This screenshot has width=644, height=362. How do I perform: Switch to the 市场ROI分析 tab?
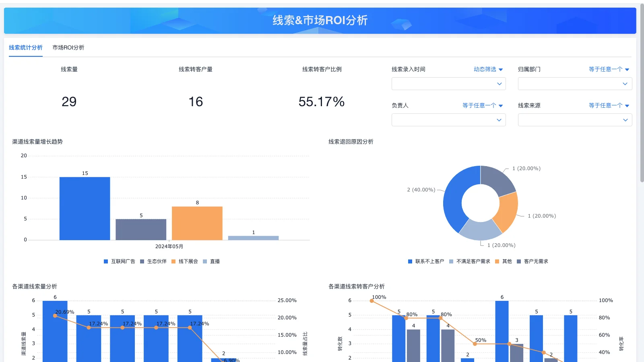[x=68, y=47]
